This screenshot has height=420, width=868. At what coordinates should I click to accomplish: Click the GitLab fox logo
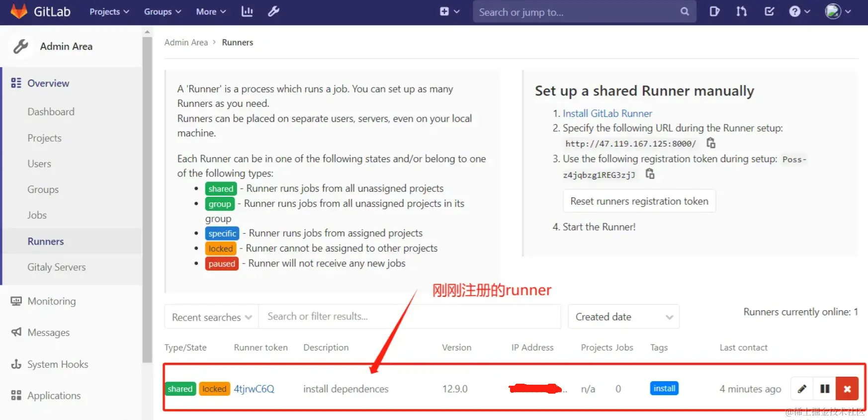coord(19,11)
